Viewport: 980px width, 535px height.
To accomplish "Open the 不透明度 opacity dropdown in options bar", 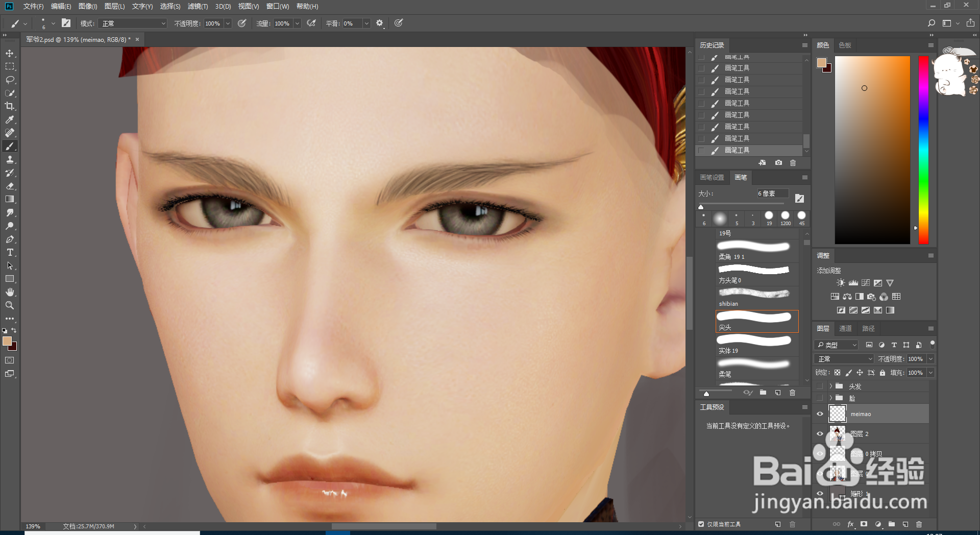I will coord(228,23).
